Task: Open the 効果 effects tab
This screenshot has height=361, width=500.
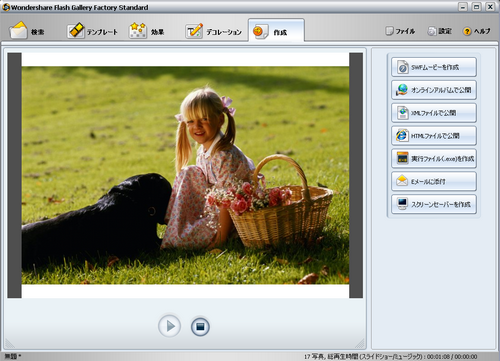Action: pos(147,32)
